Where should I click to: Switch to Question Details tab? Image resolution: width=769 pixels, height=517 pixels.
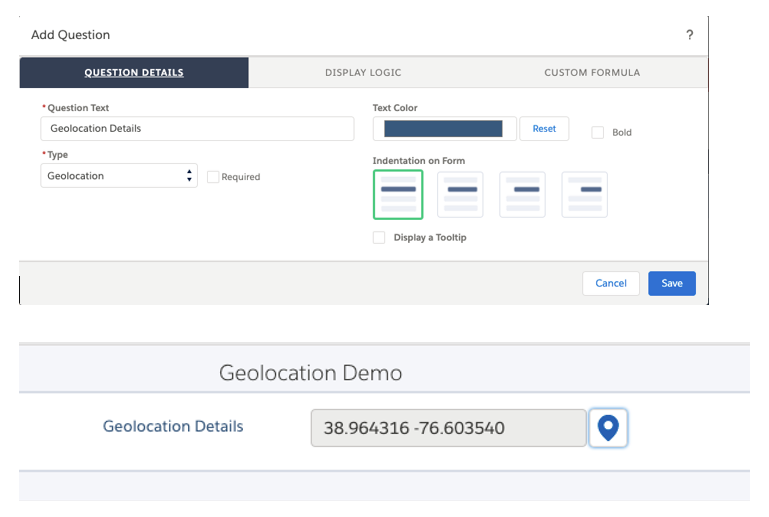pos(134,73)
